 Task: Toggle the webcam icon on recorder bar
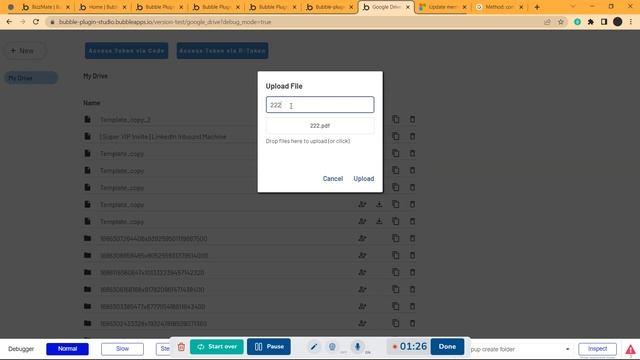[x=332, y=347]
